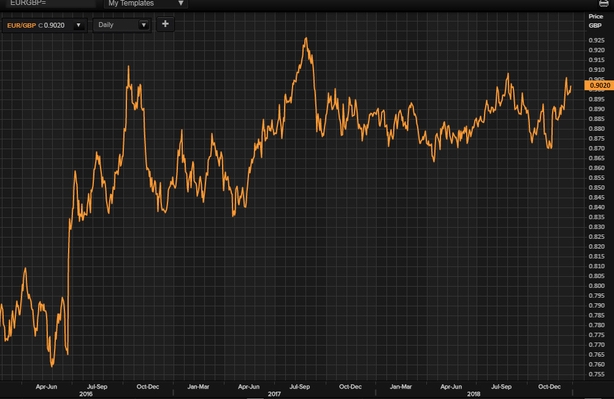The height and width of the screenshot is (399, 614).
Task: Open the My Templates dropdown
Action: pos(146,4)
